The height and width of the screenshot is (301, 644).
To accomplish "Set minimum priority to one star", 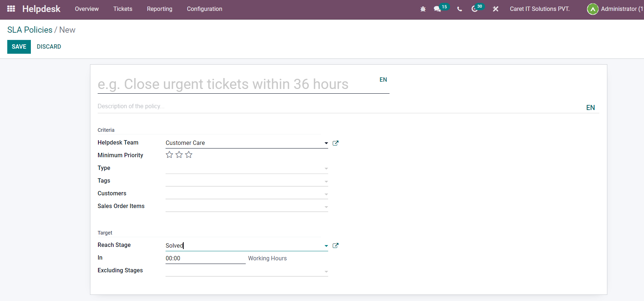I will click(169, 155).
